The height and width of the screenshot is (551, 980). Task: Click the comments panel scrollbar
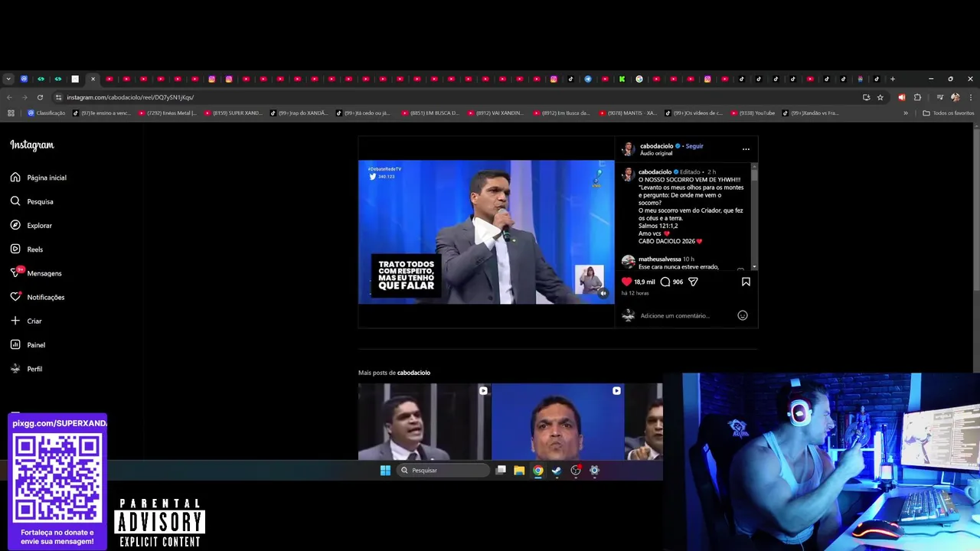point(755,175)
